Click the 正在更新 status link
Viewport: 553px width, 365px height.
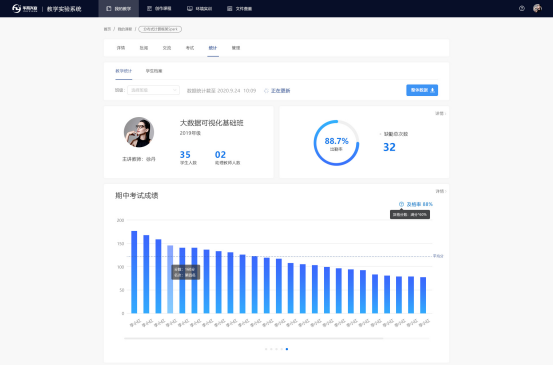[280, 91]
